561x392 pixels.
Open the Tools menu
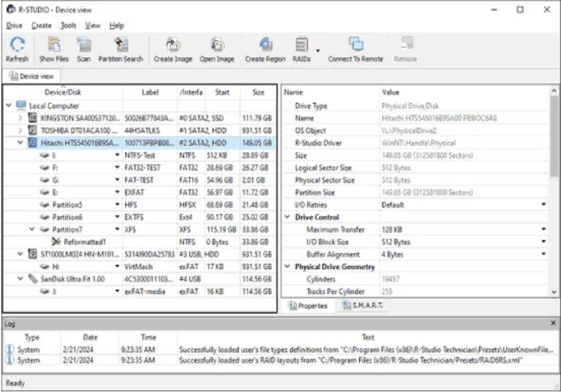click(x=68, y=26)
